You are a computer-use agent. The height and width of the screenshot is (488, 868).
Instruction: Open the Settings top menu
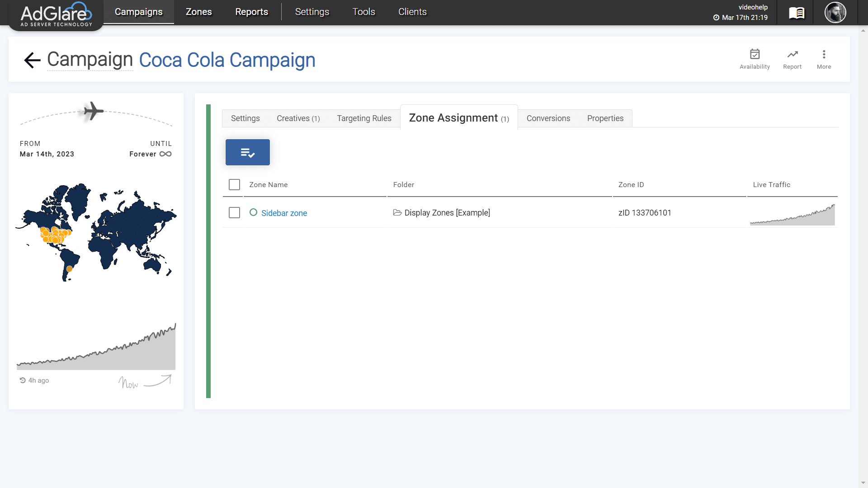tap(312, 12)
